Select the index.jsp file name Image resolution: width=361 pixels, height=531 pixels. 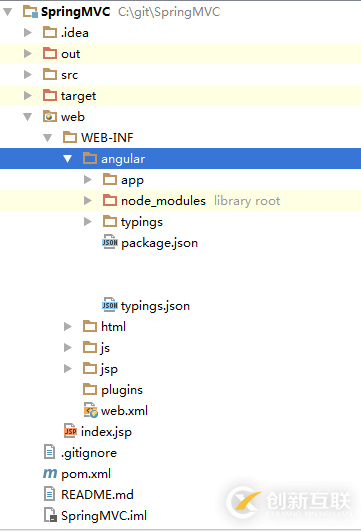tap(106, 432)
